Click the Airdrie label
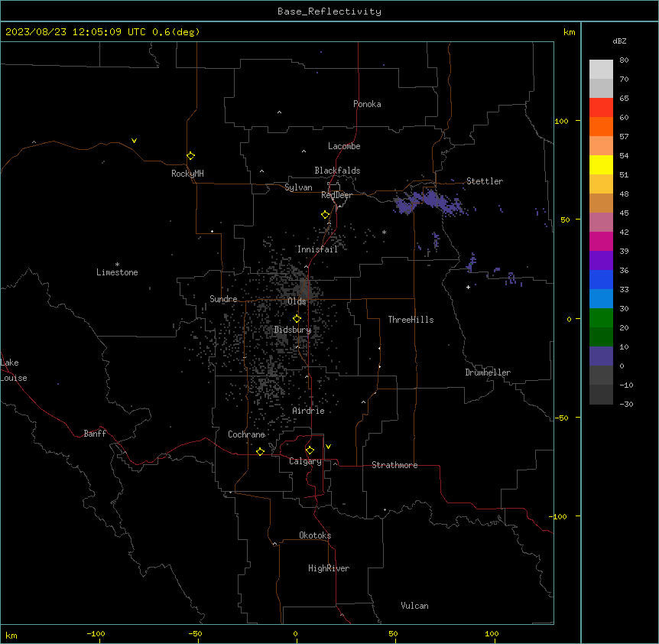Image resolution: width=659 pixels, height=644 pixels. coord(308,411)
